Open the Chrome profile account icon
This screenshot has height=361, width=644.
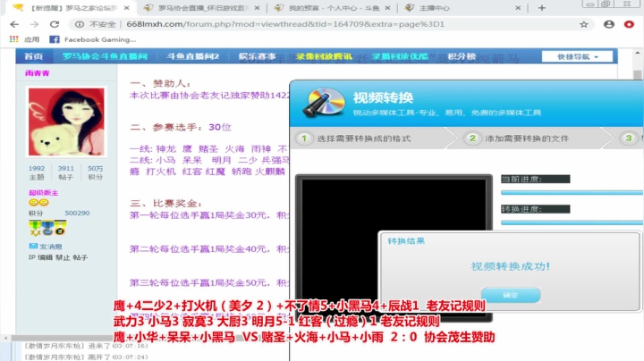coord(609,24)
